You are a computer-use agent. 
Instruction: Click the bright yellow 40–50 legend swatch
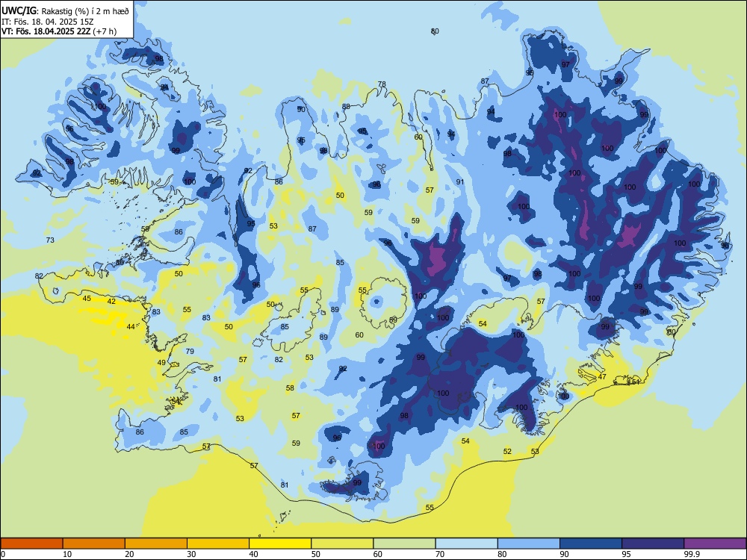coord(280,544)
